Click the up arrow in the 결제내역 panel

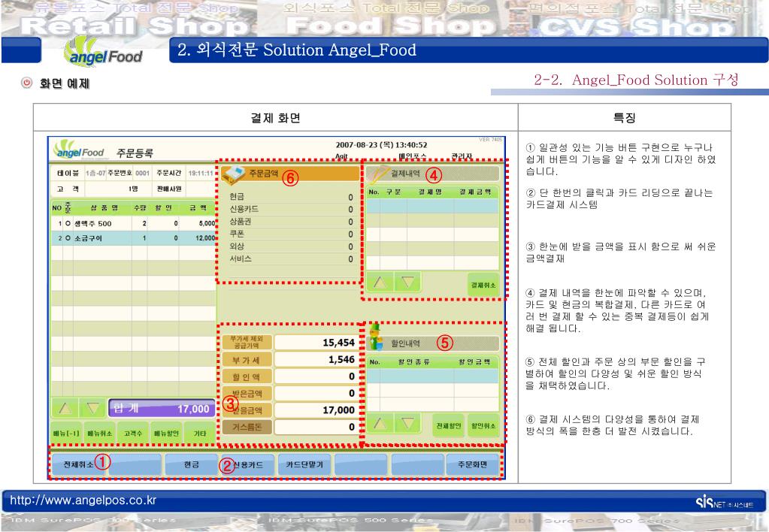point(380,283)
